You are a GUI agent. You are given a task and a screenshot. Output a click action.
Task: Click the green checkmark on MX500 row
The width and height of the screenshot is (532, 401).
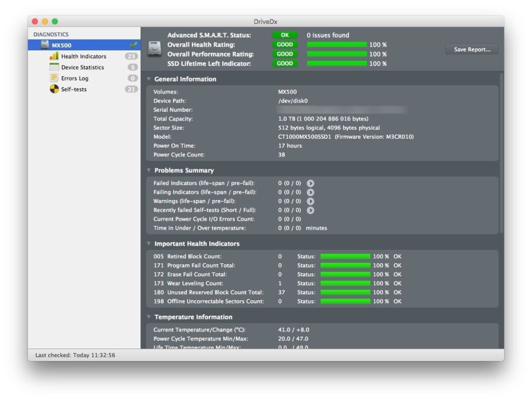tap(134, 45)
